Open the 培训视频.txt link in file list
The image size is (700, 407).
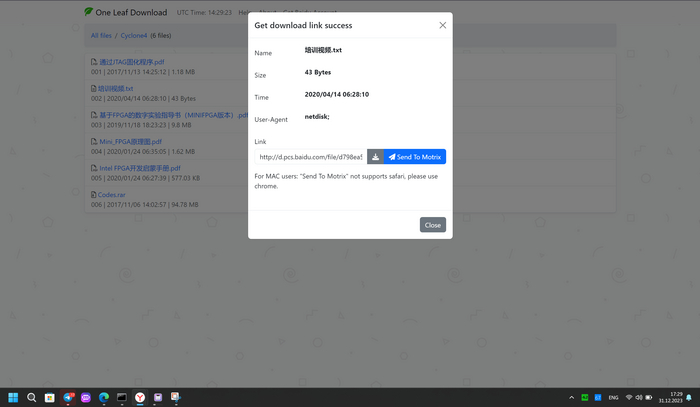[x=116, y=88]
